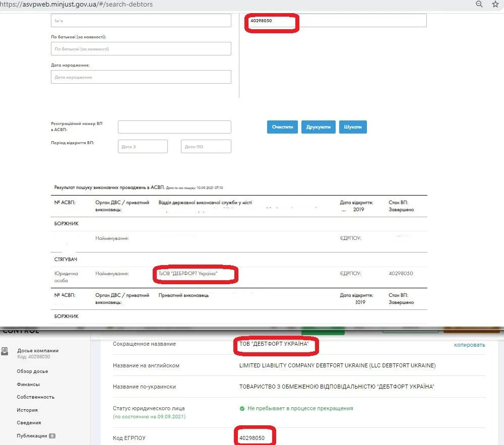Viewport: 504px width, 445px height.
Task: Open the Сведения sidebar item
Action: [29, 423]
